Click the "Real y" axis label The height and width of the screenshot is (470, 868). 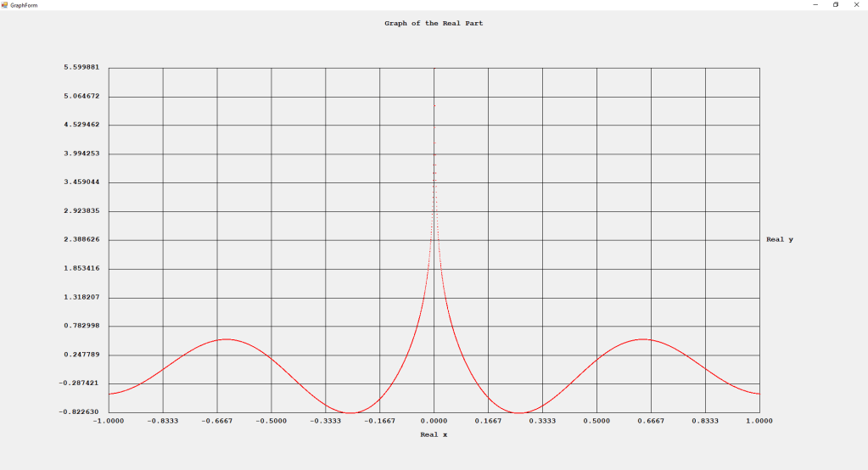[779, 239]
